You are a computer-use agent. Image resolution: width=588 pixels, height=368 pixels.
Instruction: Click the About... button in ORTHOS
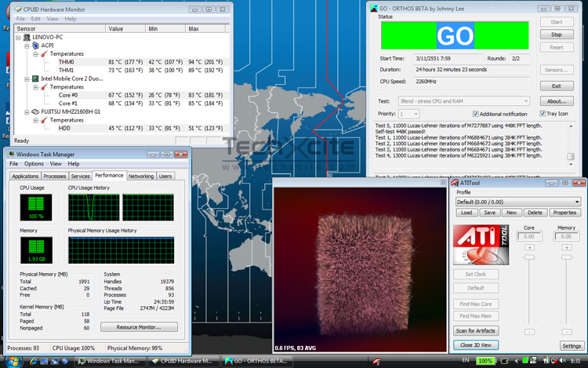(557, 101)
